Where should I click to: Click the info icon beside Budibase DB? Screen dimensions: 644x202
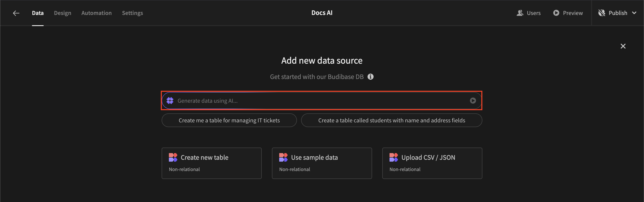click(x=371, y=77)
